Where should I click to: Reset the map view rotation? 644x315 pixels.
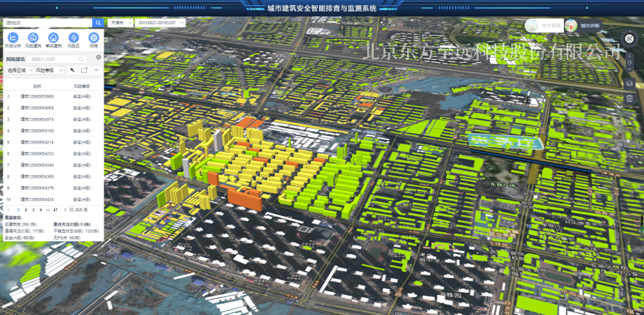click(629, 62)
